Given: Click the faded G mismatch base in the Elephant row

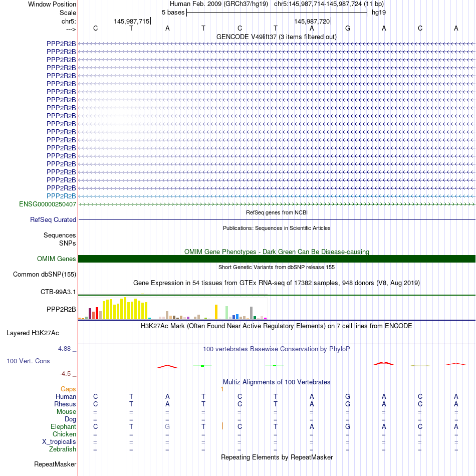Looking at the screenshot, I should click(167, 427).
